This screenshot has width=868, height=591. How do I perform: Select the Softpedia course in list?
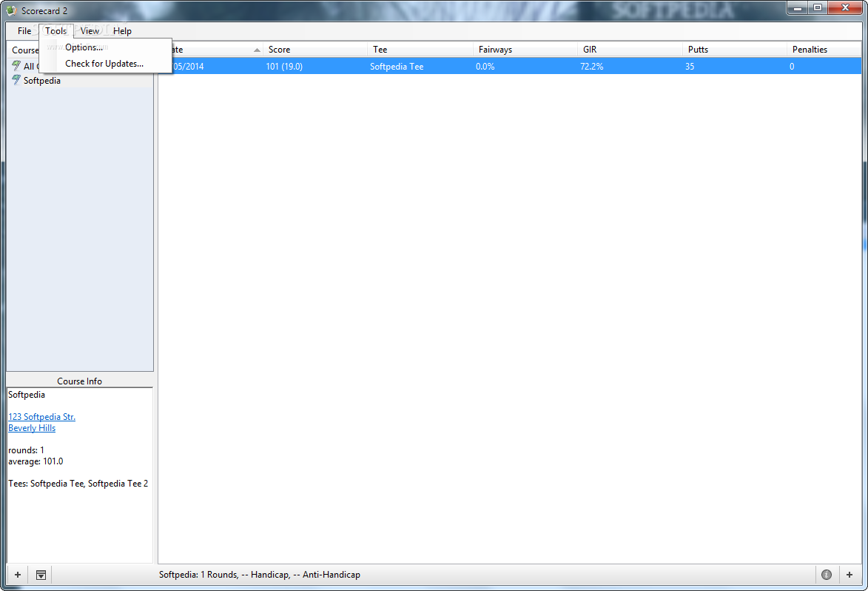coord(42,81)
